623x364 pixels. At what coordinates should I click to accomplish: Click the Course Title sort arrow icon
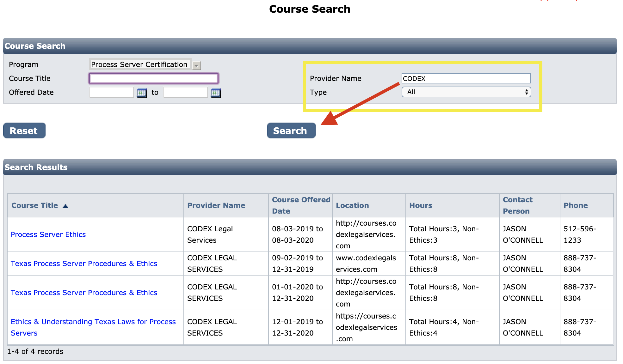(x=65, y=206)
